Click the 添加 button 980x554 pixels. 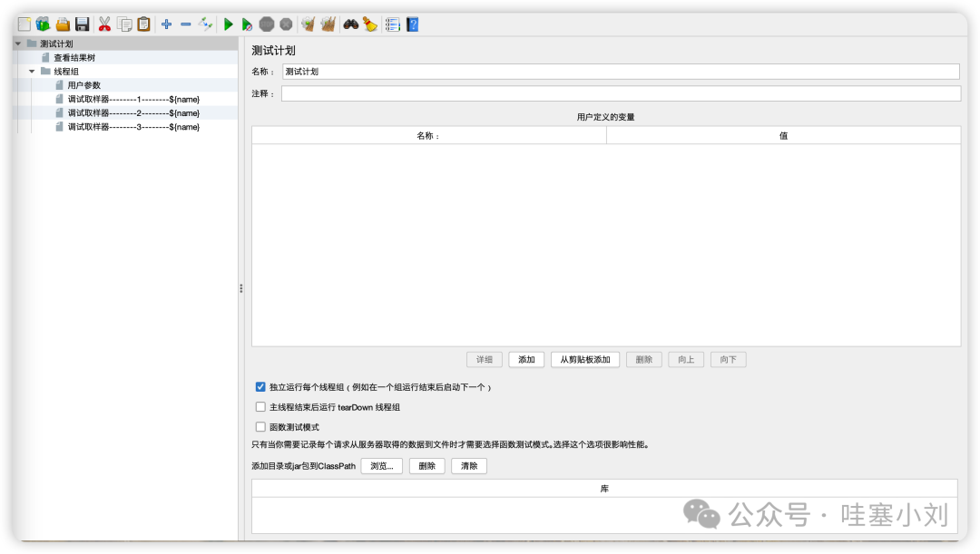(x=526, y=360)
